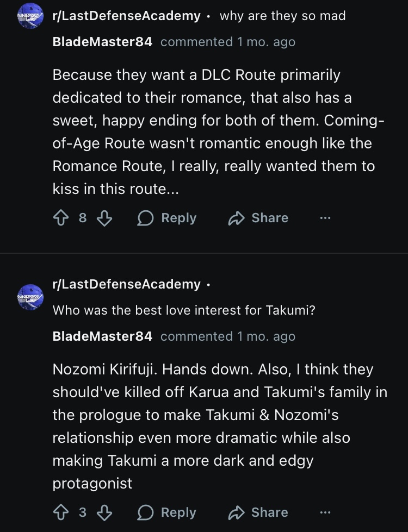Downvote the DLC Route comment
408x532 pixels.
pos(104,218)
